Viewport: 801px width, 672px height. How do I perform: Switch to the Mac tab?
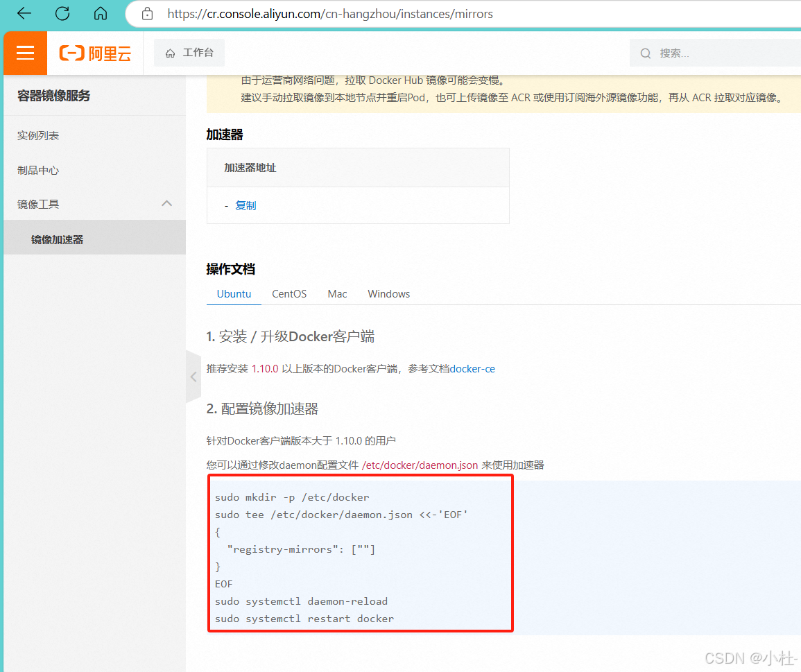point(337,294)
